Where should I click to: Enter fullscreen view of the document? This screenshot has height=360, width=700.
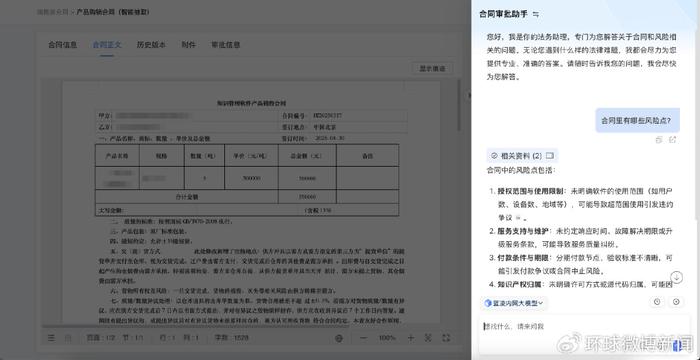click(445, 338)
